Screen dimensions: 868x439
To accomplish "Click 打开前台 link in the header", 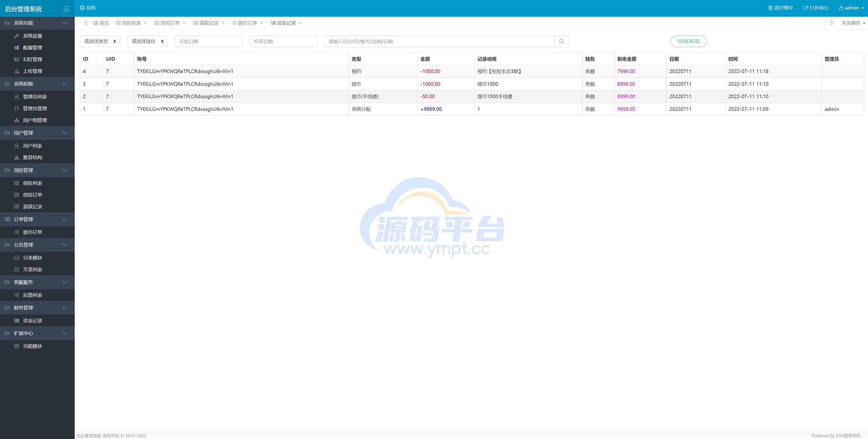I will pyautogui.click(x=816, y=8).
